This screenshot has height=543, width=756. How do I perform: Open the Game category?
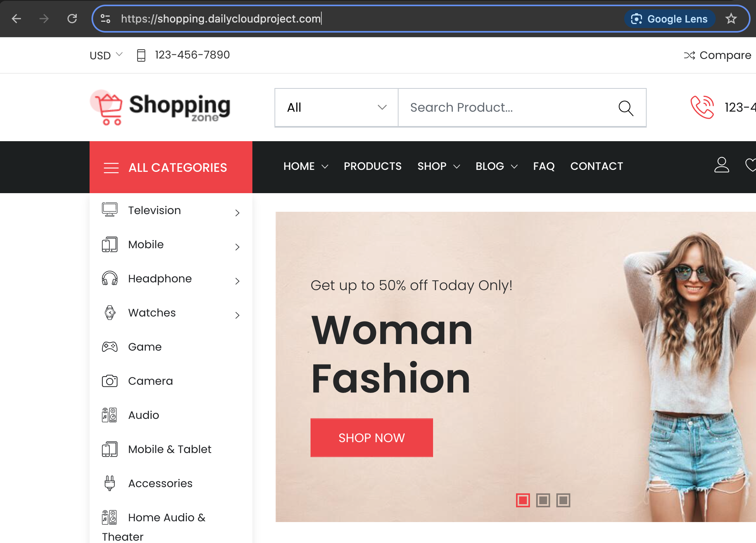(145, 347)
